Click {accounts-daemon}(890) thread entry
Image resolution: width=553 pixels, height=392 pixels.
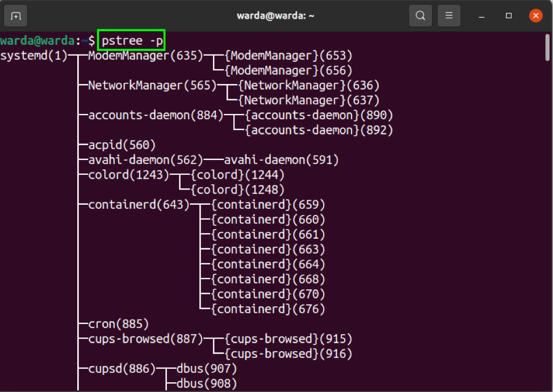319,115
